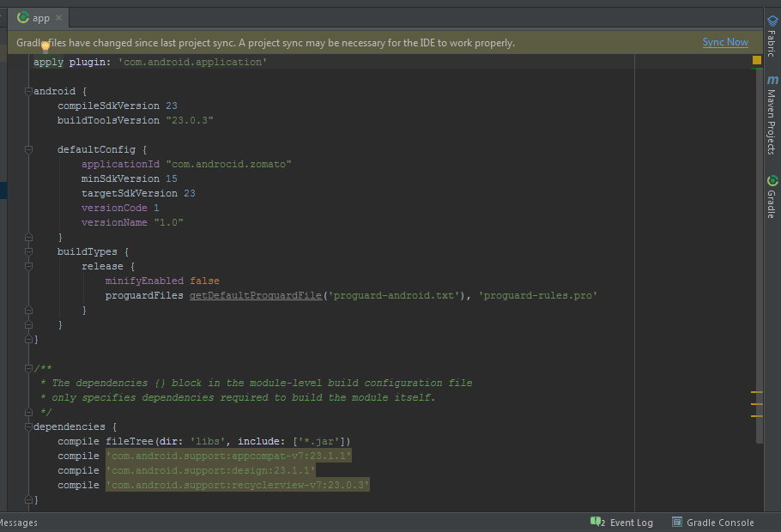Click the yellow inspection status indicator
Image resolution: width=781 pixels, height=532 pixels.
[756, 60]
